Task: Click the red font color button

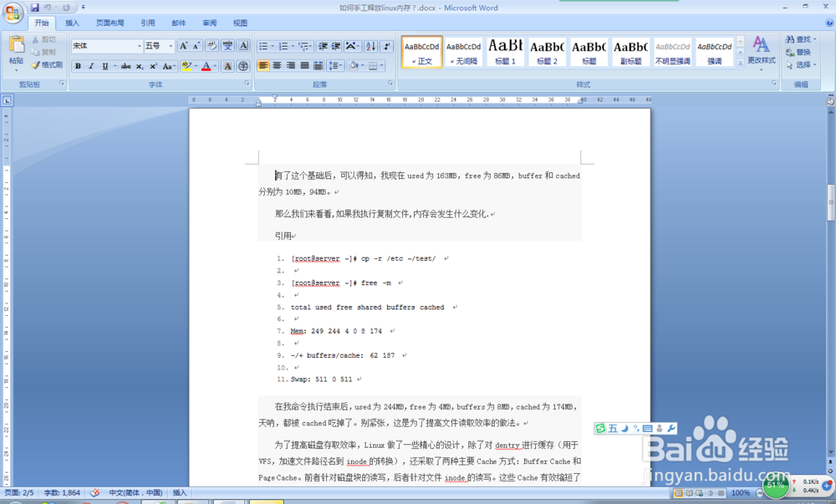Action: tap(206, 66)
